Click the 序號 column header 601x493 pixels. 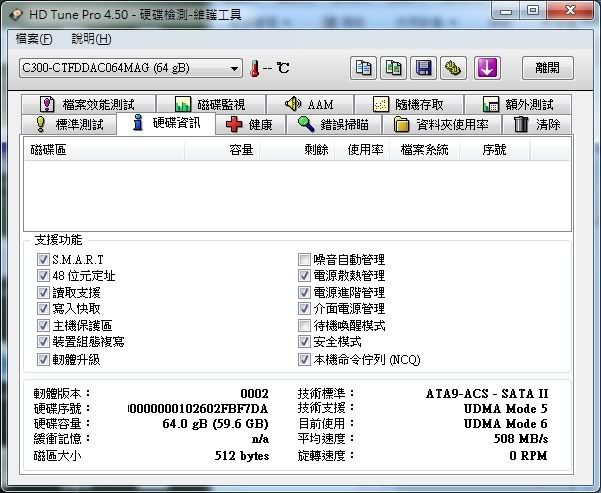coord(495,150)
